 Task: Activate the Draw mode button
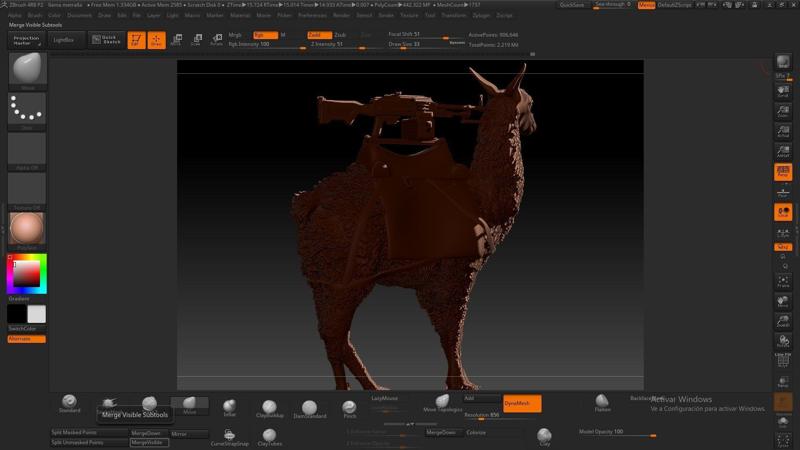click(157, 40)
